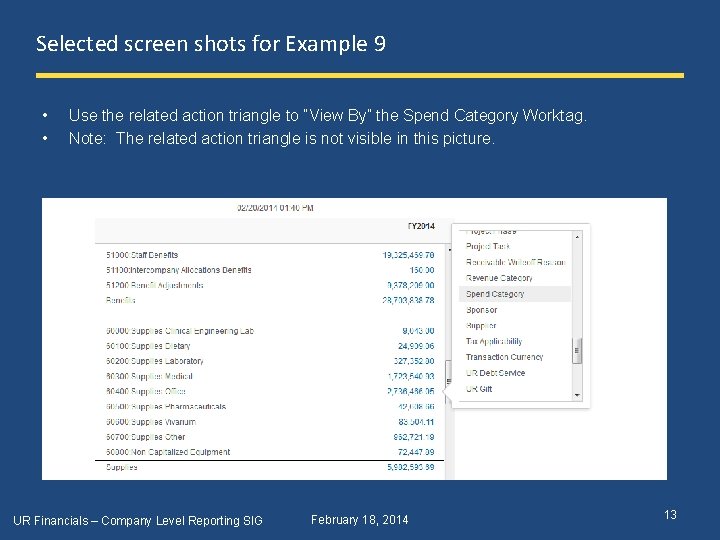This screenshot has width=720, height=540.
Task: Open Supplies Clinical Engineering Lab amount
Action: (418, 331)
